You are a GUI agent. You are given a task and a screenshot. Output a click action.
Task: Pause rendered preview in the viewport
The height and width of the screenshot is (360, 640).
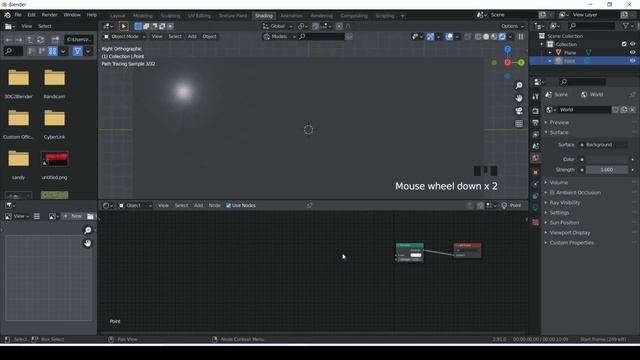521,37
